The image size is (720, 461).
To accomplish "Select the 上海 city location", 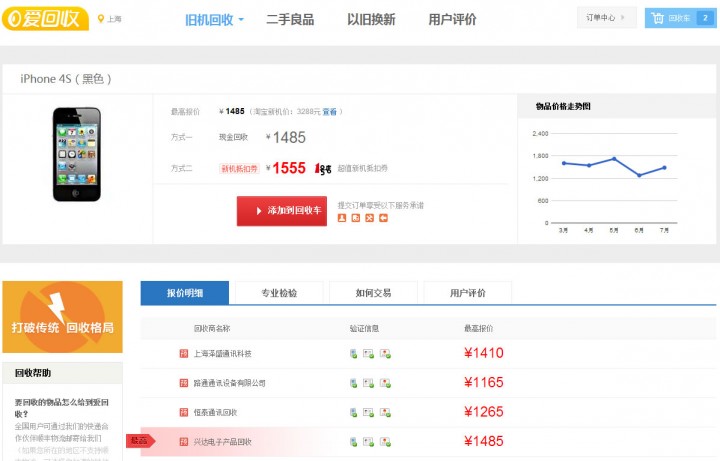I will (x=114, y=19).
